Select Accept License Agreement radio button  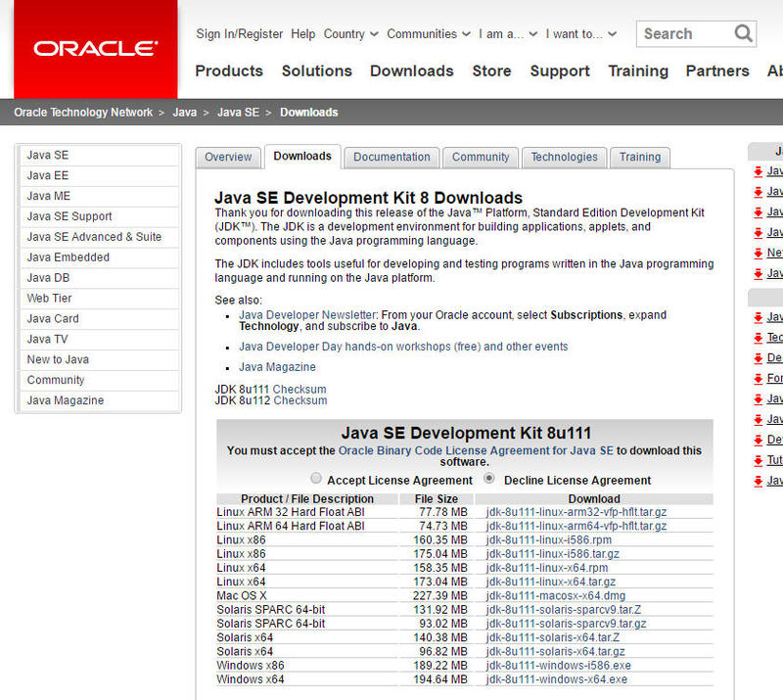(315, 478)
